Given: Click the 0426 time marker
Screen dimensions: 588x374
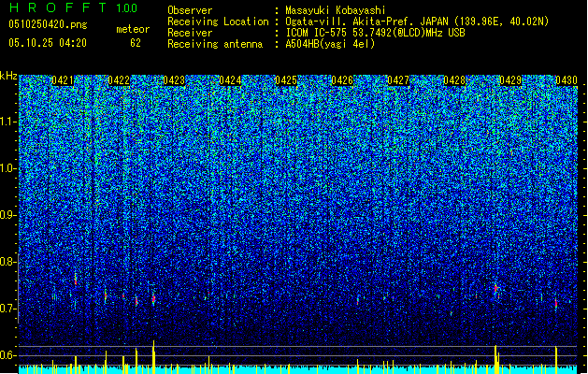Looking at the screenshot, I should pyautogui.click(x=342, y=80).
